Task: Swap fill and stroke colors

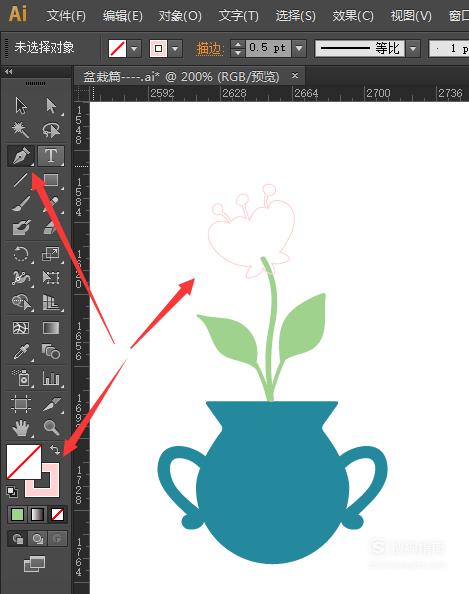Action: coord(55,450)
